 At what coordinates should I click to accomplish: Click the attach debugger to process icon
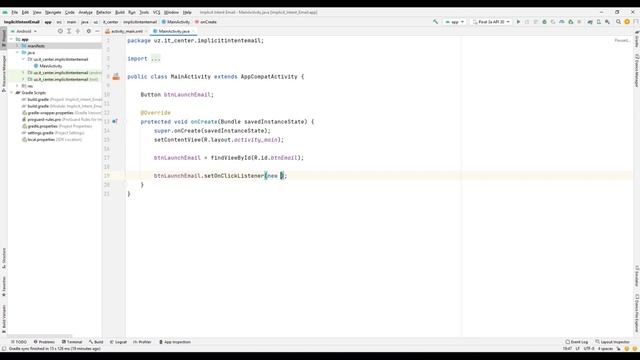click(571, 22)
